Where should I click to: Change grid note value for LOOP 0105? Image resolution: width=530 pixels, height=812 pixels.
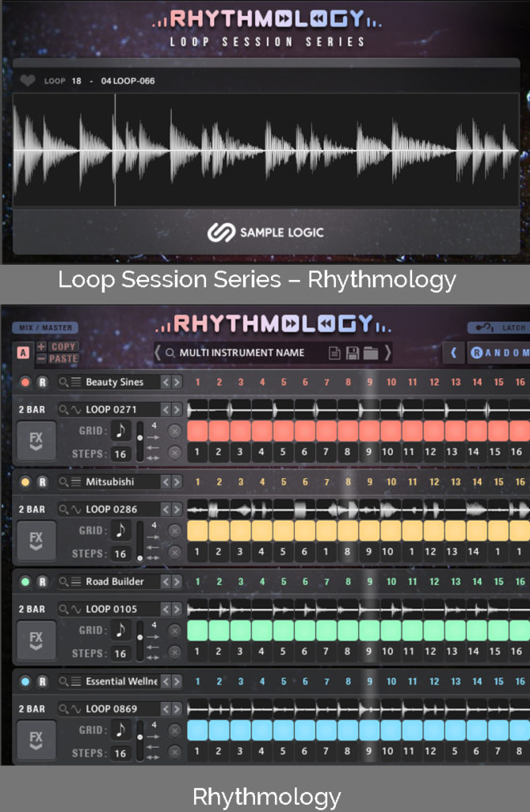tap(120, 630)
